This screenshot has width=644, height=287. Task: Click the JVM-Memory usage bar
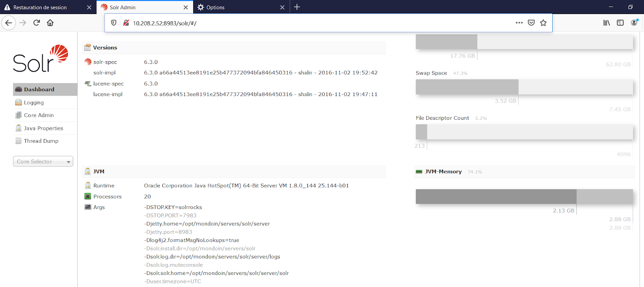[524, 197]
